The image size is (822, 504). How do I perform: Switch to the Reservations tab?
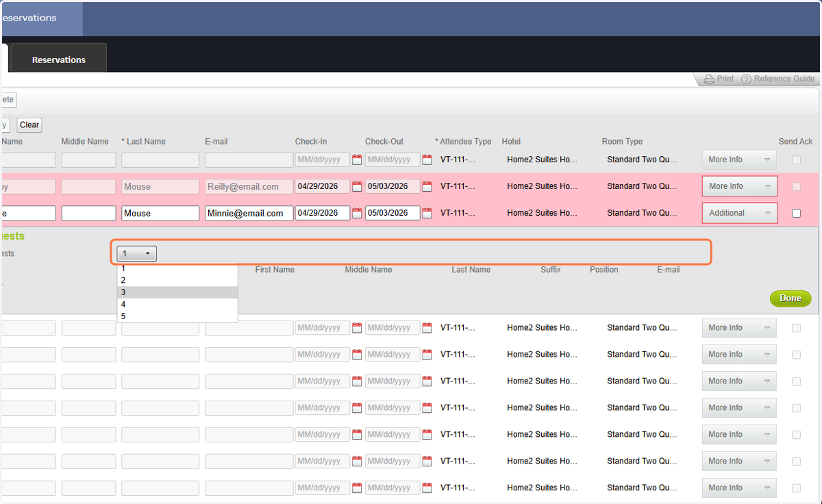[59, 60]
